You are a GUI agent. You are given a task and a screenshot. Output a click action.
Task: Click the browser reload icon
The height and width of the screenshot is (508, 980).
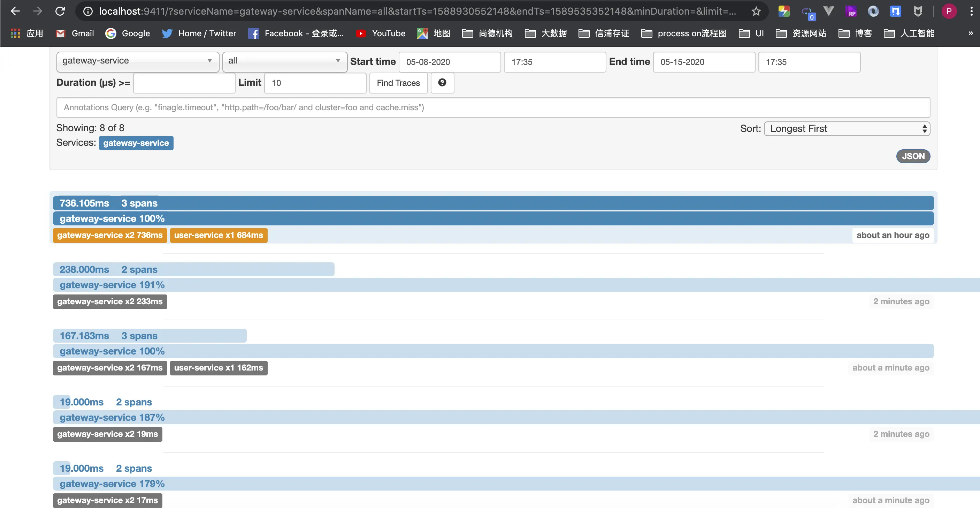pyautogui.click(x=60, y=11)
